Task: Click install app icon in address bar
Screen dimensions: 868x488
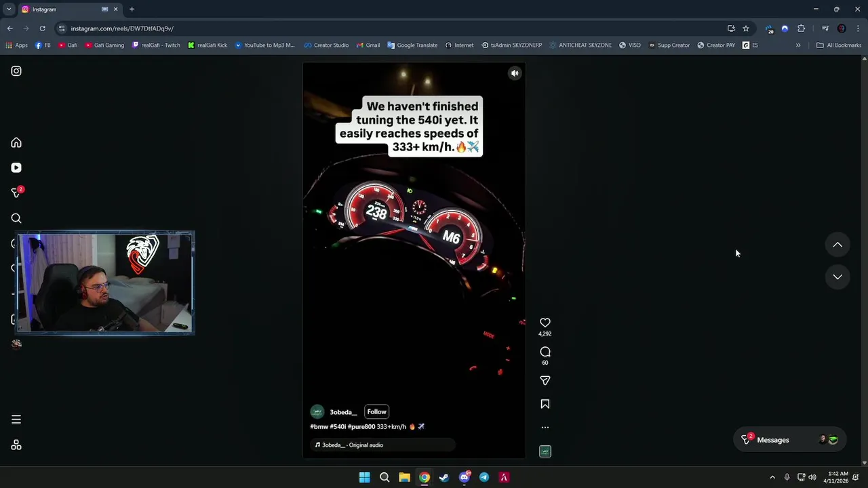Action: click(731, 28)
